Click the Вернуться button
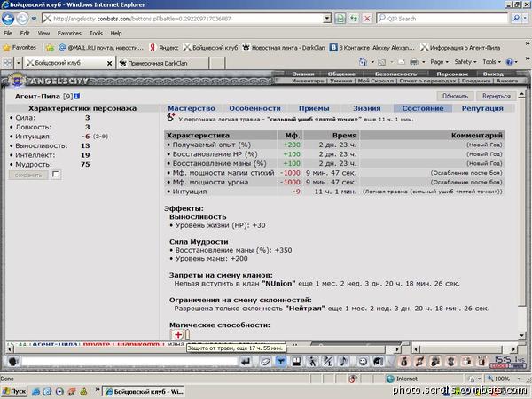The image size is (532, 399). coord(496,96)
